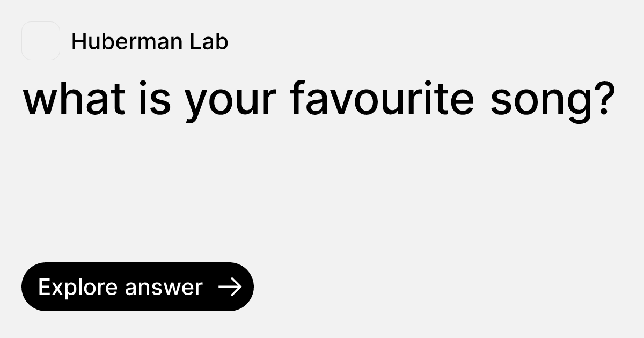The height and width of the screenshot is (338, 644).
Task: Select the arrow icon inside Explore answer
Action: click(x=231, y=287)
